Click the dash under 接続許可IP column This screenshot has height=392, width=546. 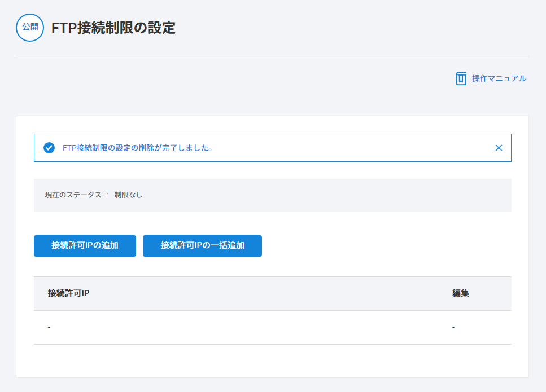pos(49,328)
